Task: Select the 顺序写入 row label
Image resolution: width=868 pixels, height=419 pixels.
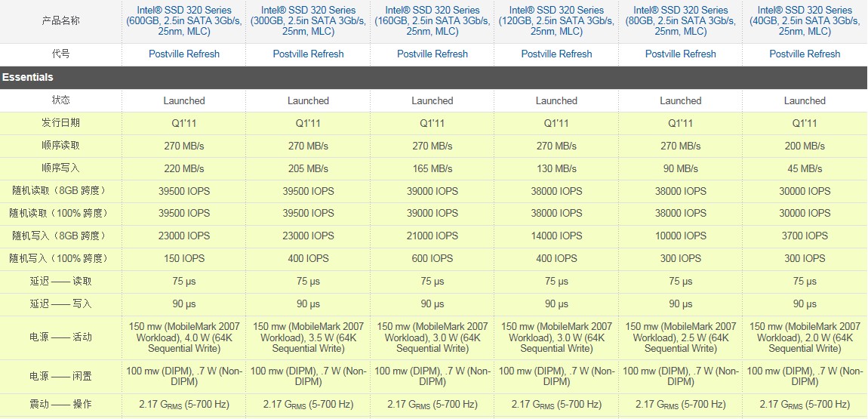Action: click(60, 168)
